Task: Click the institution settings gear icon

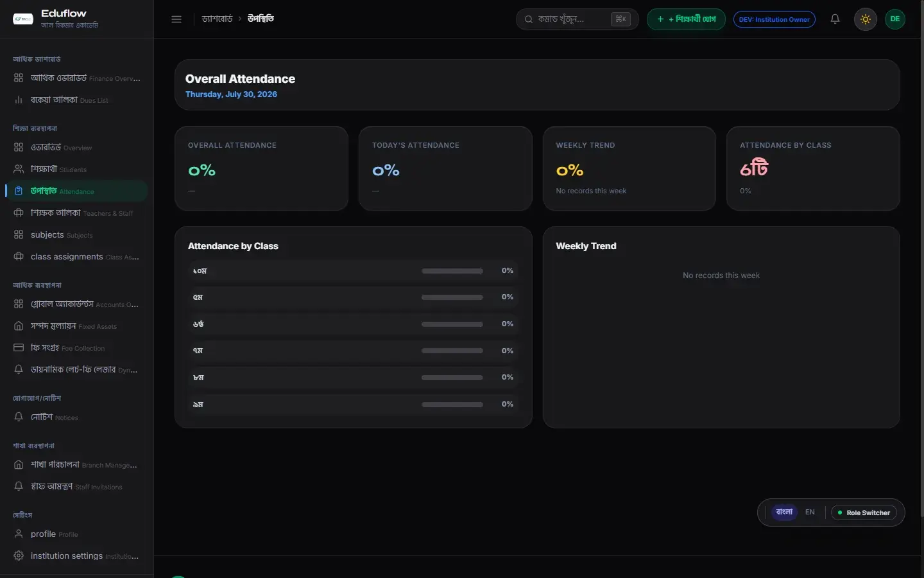Action: pos(19,556)
